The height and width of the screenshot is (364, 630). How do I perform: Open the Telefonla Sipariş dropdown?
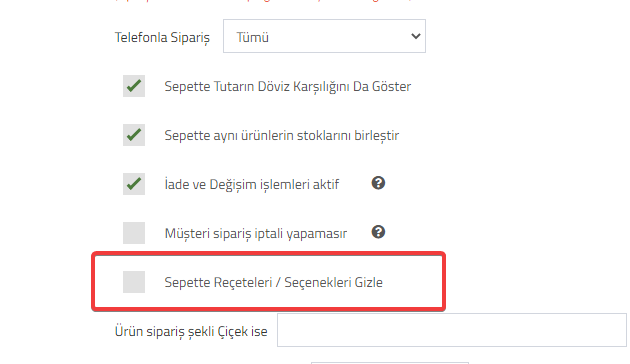[324, 36]
